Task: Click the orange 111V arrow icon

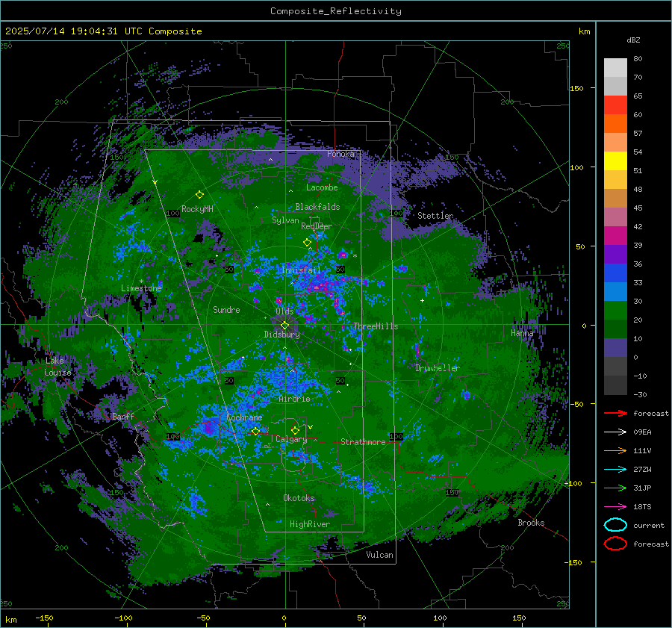Action: pos(615,450)
